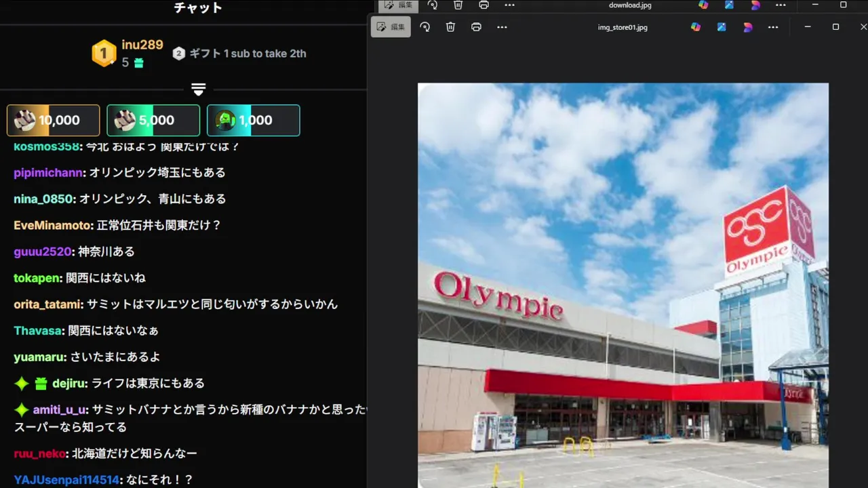Open chat user nina_0850

43,199
